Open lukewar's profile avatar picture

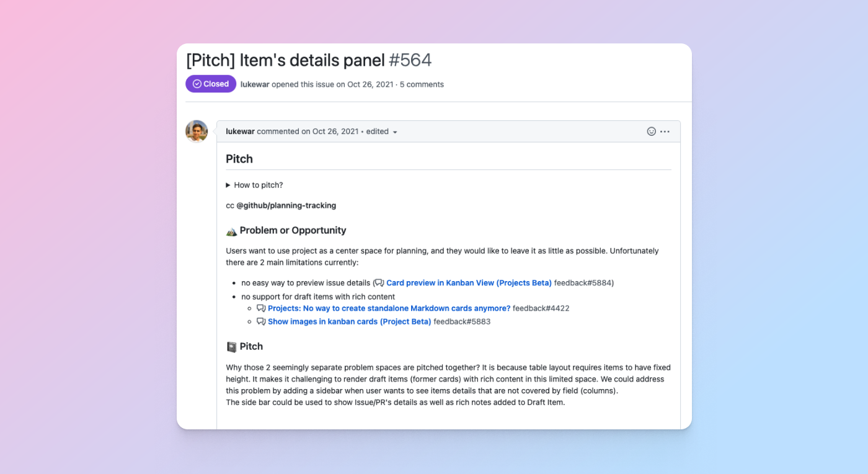coord(197,132)
